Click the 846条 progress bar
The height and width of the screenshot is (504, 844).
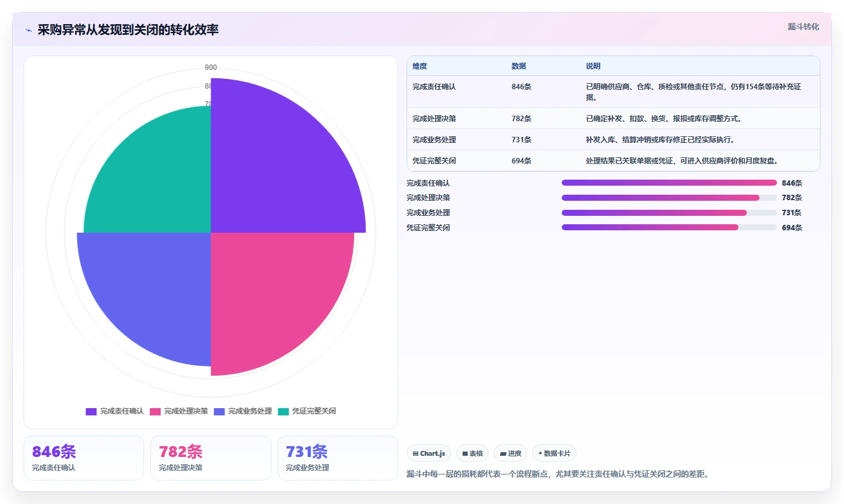coord(669,183)
